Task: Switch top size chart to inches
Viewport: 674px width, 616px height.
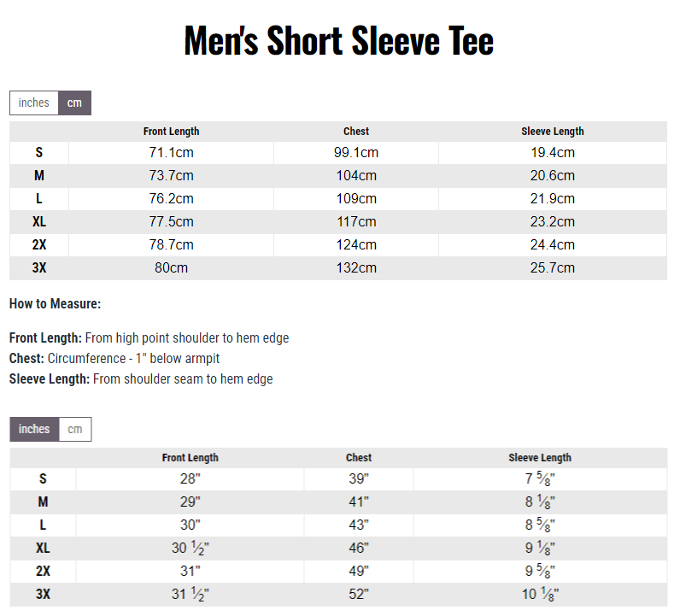Action: point(34,103)
